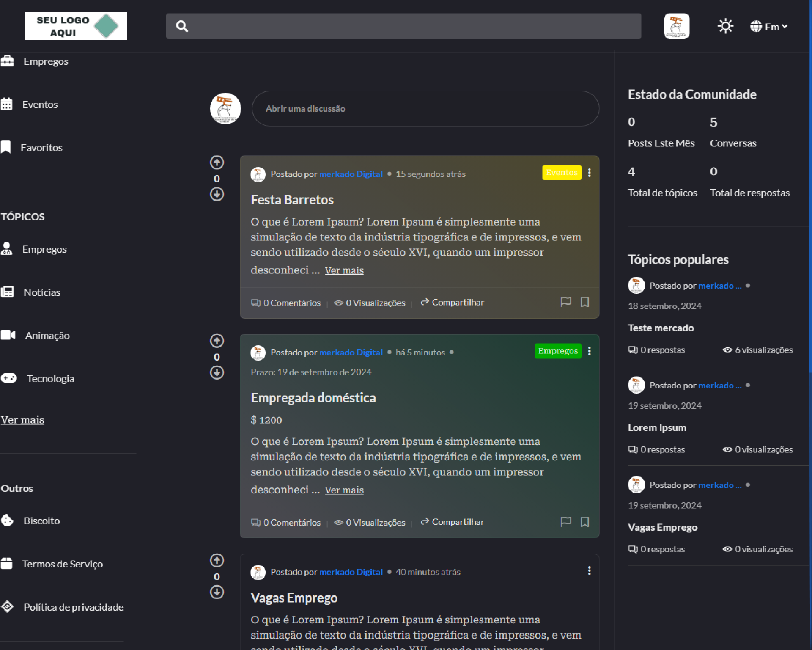The image size is (812, 650).
Task: Downvote the Empregada doméstica post
Action: pos(217,372)
